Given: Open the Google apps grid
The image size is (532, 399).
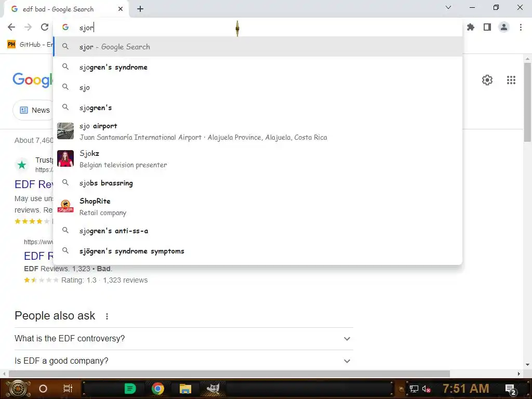Looking at the screenshot, I should point(511,80).
